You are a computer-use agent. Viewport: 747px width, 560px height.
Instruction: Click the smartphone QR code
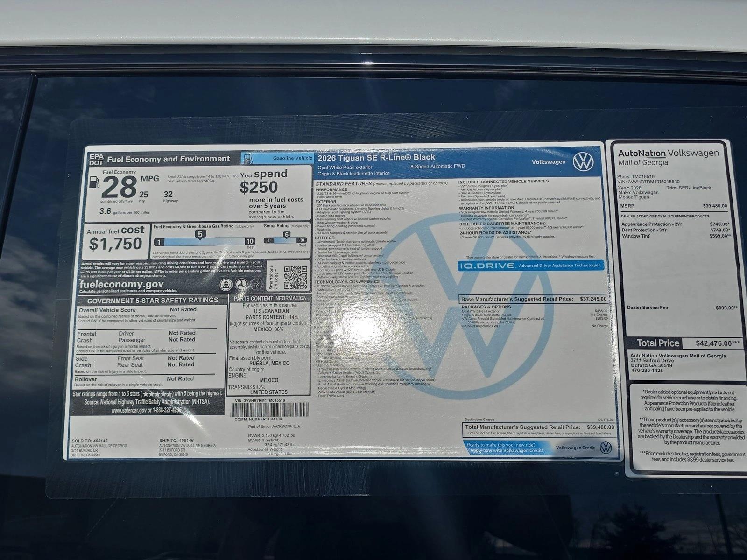point(296,277)
